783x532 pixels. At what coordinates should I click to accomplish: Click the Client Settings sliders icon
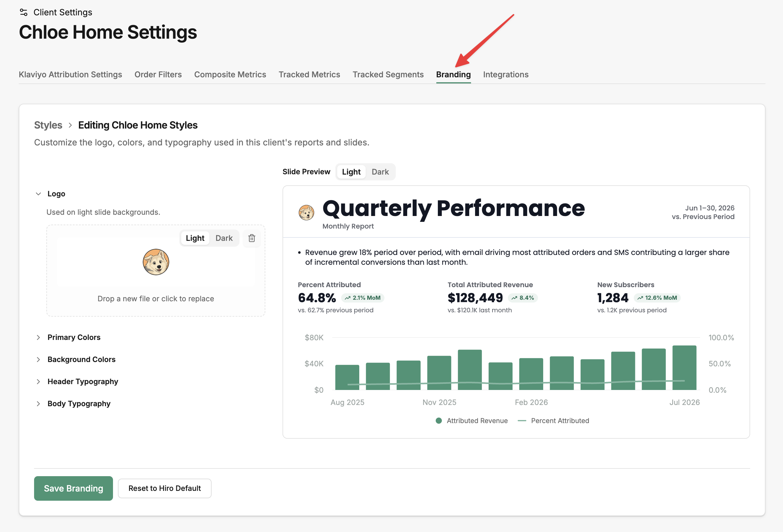coord(24,13)
